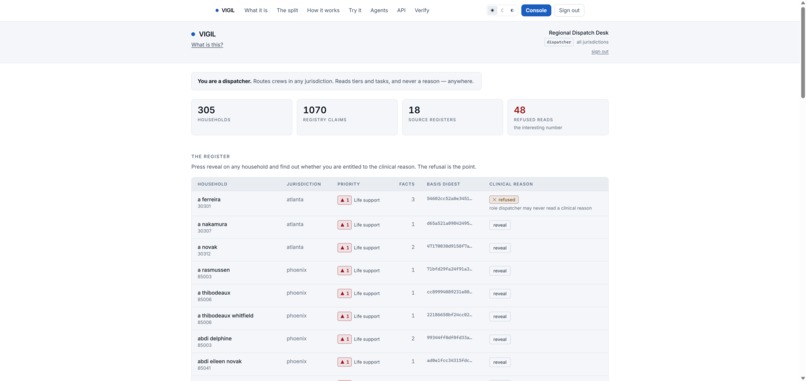
Task: Select the abdi eileen novak household name
Action: coord(219,361)
